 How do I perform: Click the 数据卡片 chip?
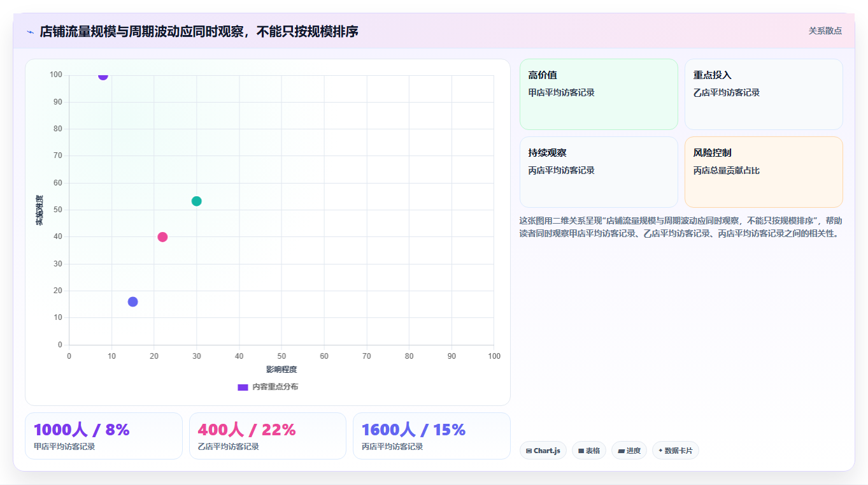[676, 451]
